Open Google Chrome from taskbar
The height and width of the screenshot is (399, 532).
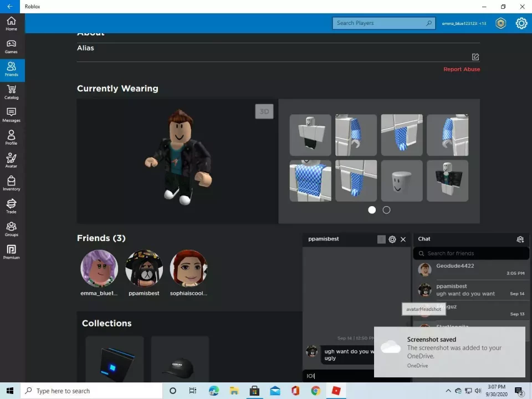tap(315, 391)
